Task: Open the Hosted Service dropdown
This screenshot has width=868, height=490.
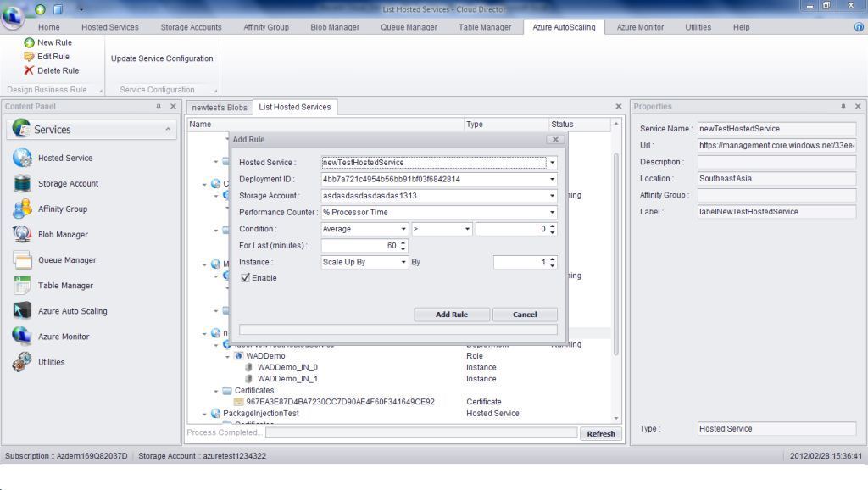Action: (552, 162)
